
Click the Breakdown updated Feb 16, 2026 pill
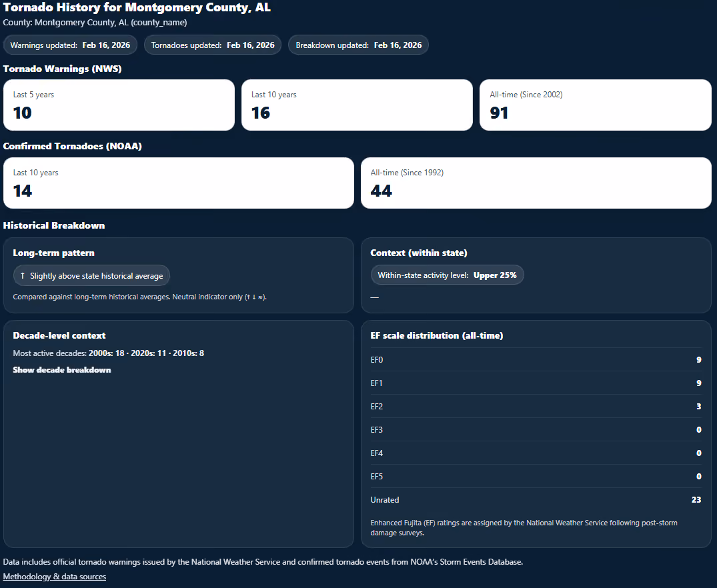(359, 45)
